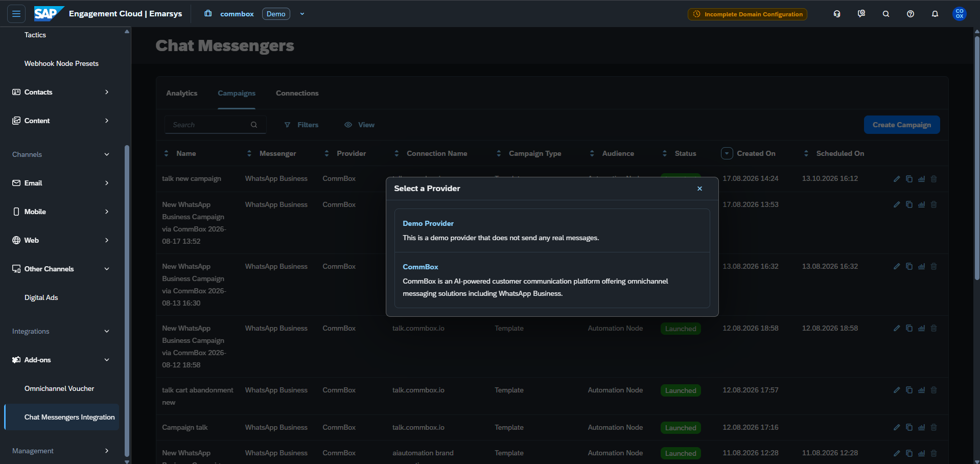Click the search magnifier in campaign search
Viewport: 980px width, 464px height.
(254, 125)
